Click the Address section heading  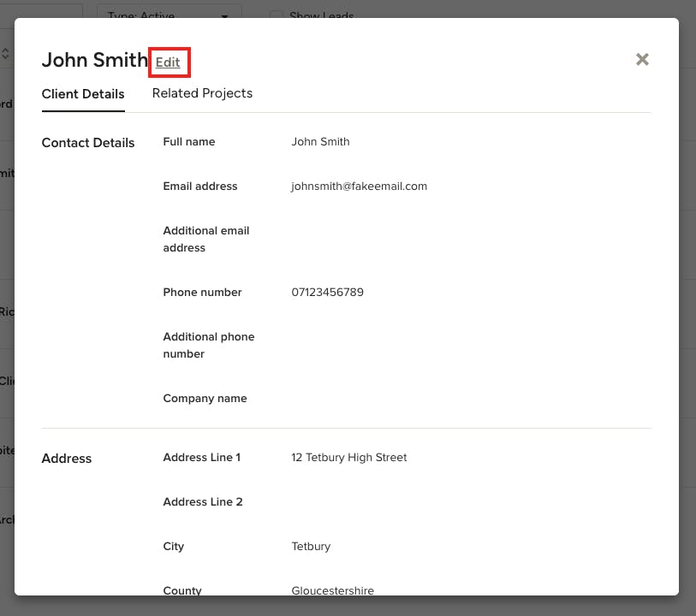[67, 459]
